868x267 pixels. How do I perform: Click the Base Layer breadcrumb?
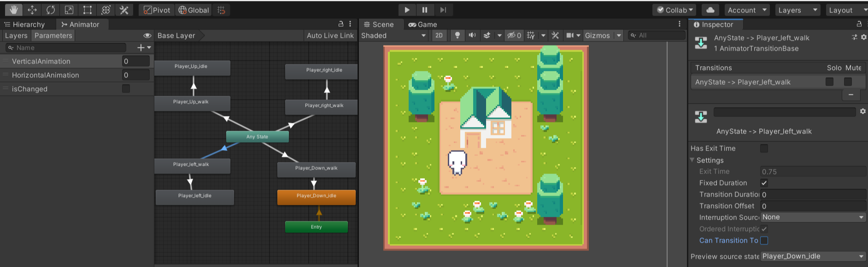click(176, 35)
